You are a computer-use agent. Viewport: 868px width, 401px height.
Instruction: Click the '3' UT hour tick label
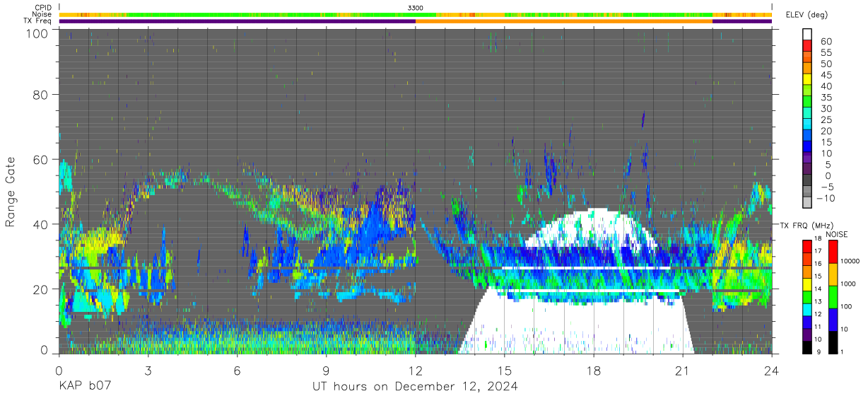pos(148,369)
